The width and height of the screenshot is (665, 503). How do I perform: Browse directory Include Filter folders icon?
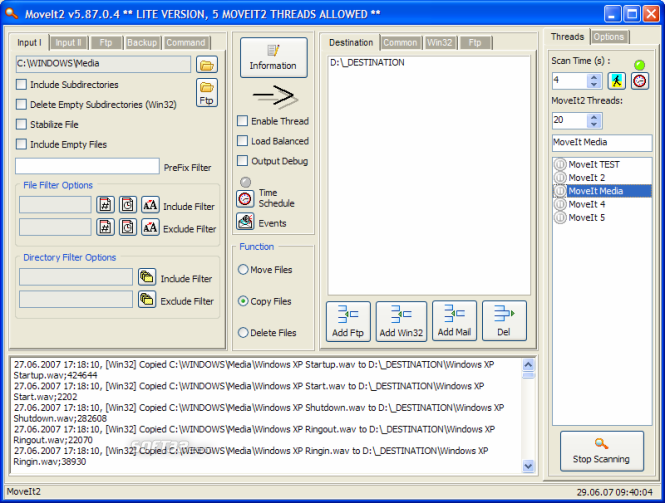point(147,277)
